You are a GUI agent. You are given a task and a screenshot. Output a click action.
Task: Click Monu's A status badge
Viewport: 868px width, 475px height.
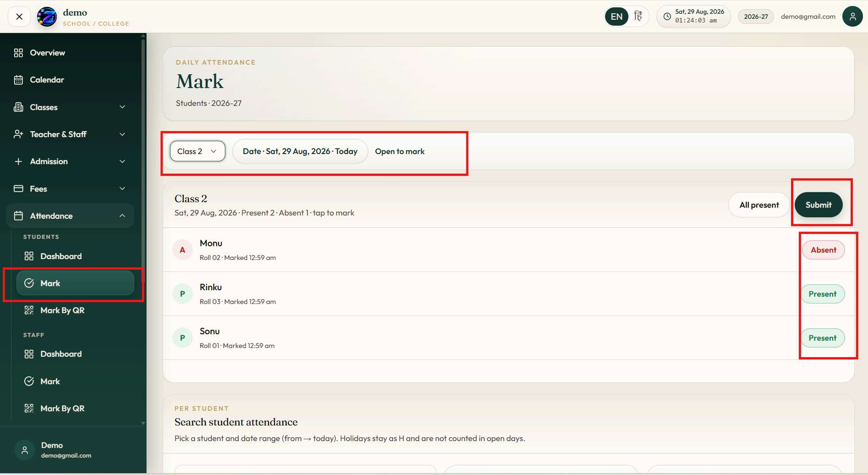tap(182, 250)
